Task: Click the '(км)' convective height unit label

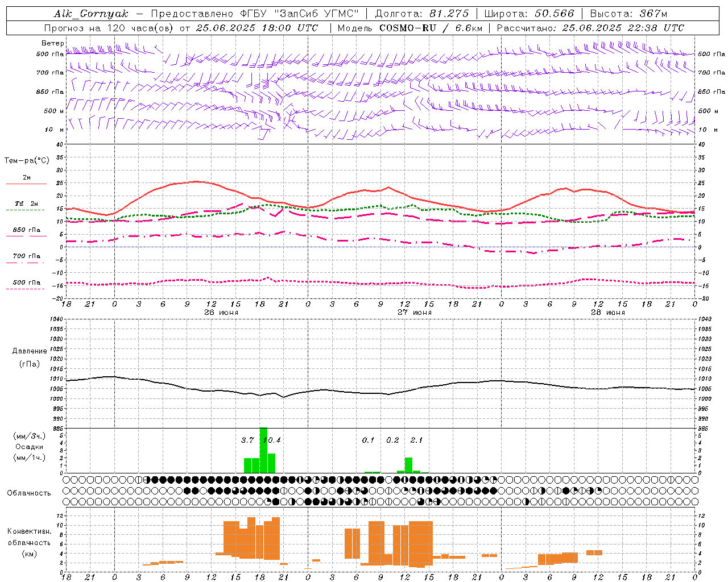Action: (x=30, y=554)
